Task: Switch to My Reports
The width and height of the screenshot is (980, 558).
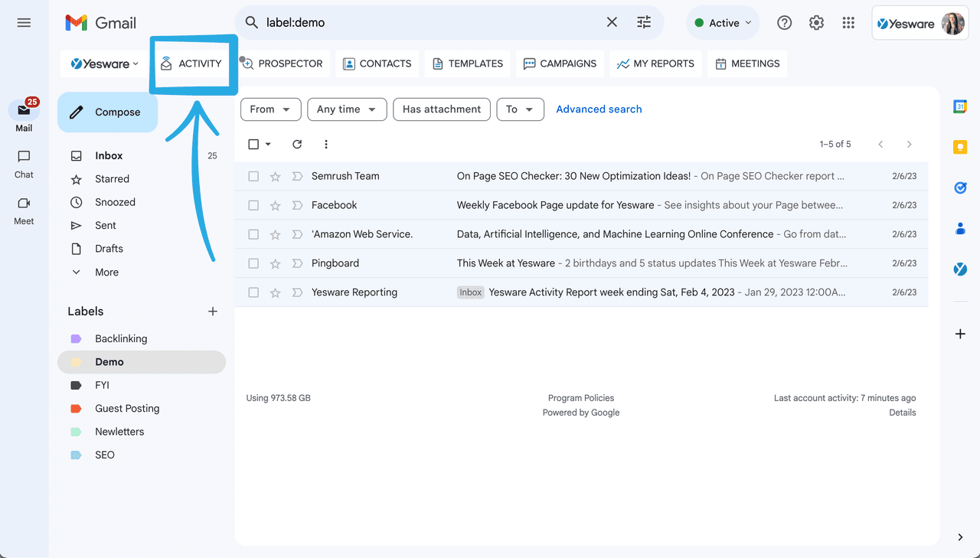Action: click(655, 64)
